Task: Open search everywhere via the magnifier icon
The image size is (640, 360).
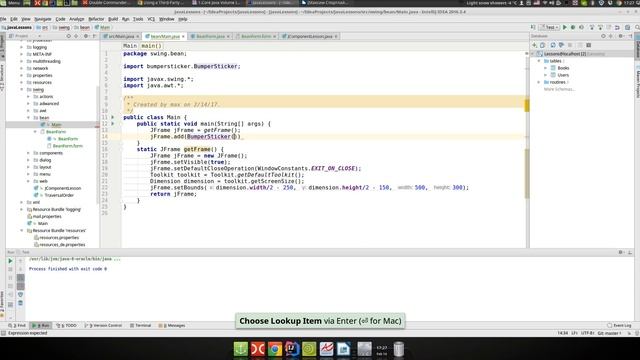Action: [x=637, y=27]
